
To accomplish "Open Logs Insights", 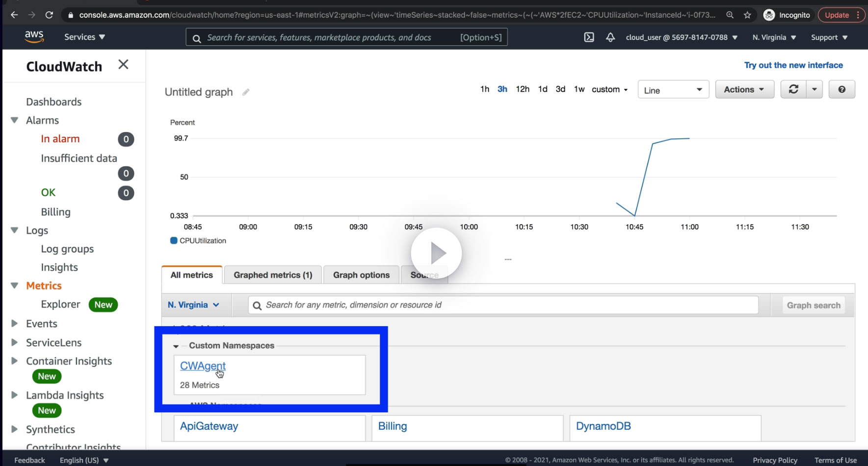I will point(59,267).
